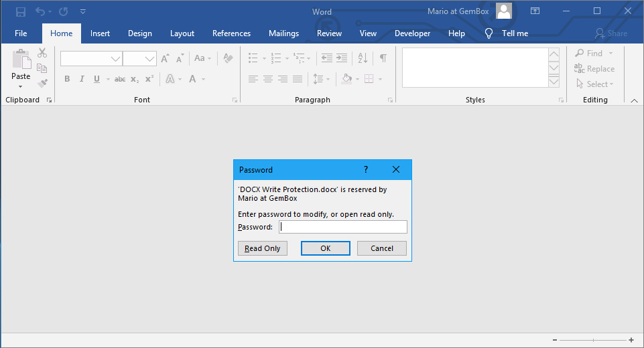Click the Clear All Formatting icon
Viewport: 644px width, 348px height.
pos(228,58)
